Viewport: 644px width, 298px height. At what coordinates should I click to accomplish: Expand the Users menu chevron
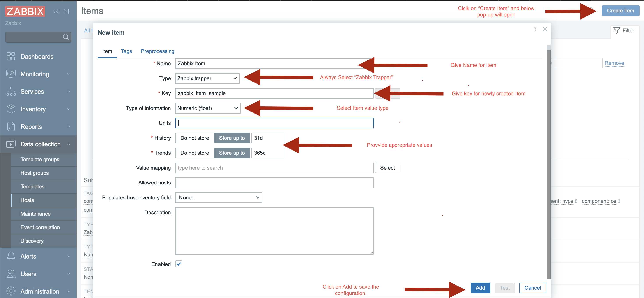pyautogui.click(x=69, y=274)
